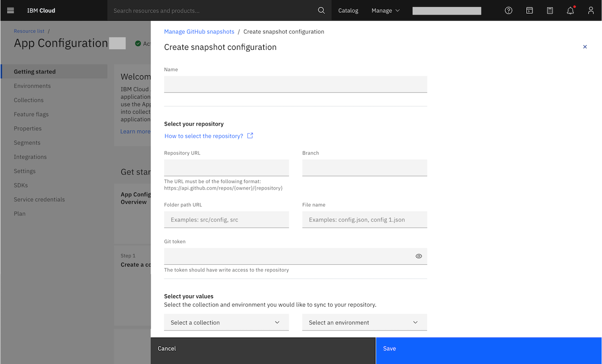
Task: Go to Manage GitHub snapshots breadcrumb
Action: [x=199, y=32]
